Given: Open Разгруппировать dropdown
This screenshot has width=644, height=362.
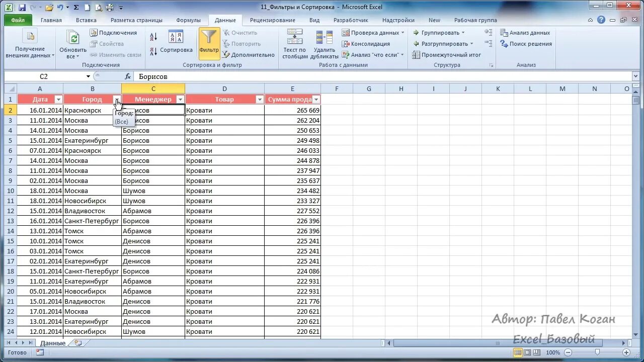Looking at the screenshot, I should tap(471, 44).
